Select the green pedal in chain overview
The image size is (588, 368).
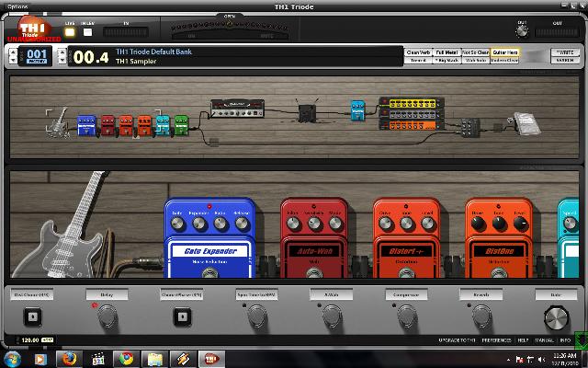[x=181, y=125]
